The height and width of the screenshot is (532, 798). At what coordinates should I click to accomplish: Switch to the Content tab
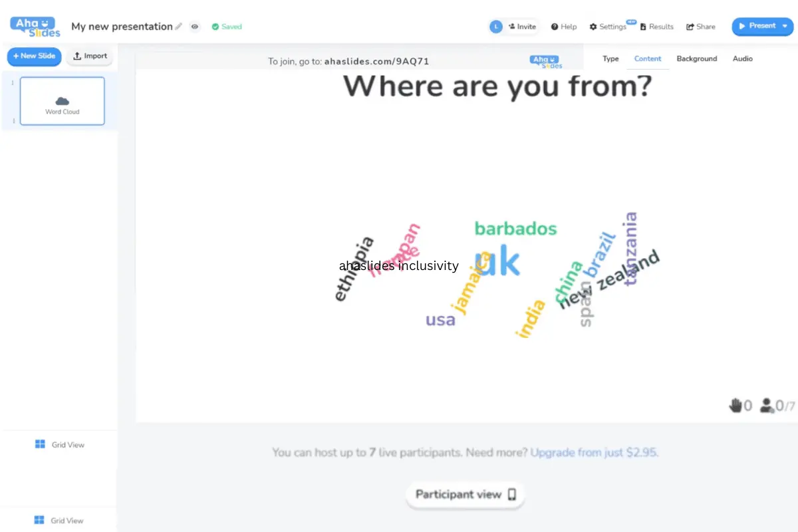coord(648,59)
